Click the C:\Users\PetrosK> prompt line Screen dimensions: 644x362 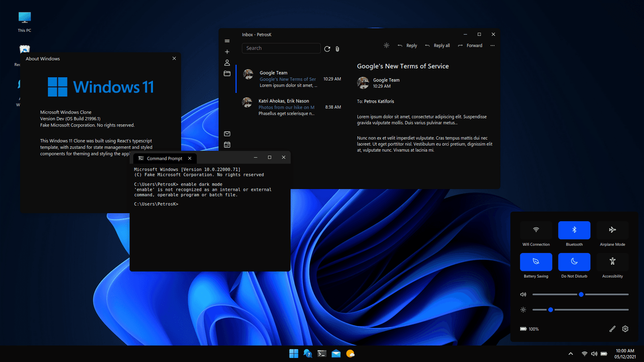156,204
